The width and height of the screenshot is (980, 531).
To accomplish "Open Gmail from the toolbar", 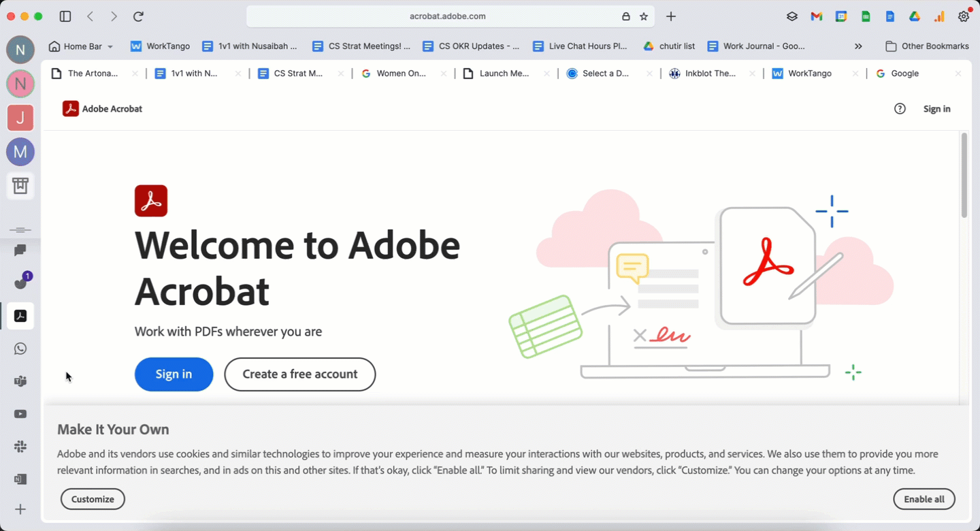I will click(x=817, y=16).
